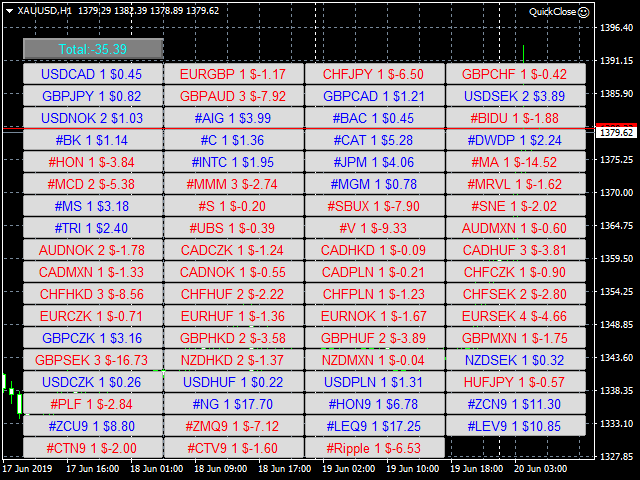Image resolution: width=640 pixels, height=480 pixels.
Task: Click CADNOK 1 $-0.55 button
Action: pyautogui.click(x=234, y=272)
